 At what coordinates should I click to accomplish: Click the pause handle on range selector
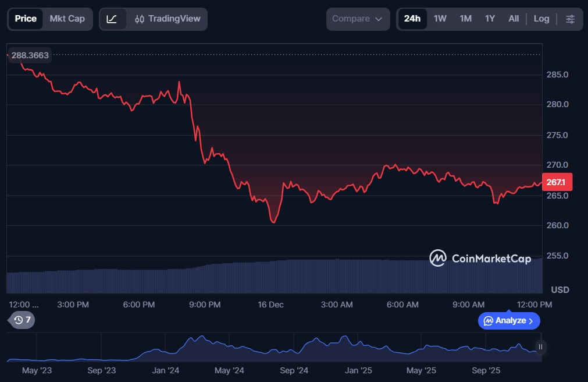[x=540, y=347]
